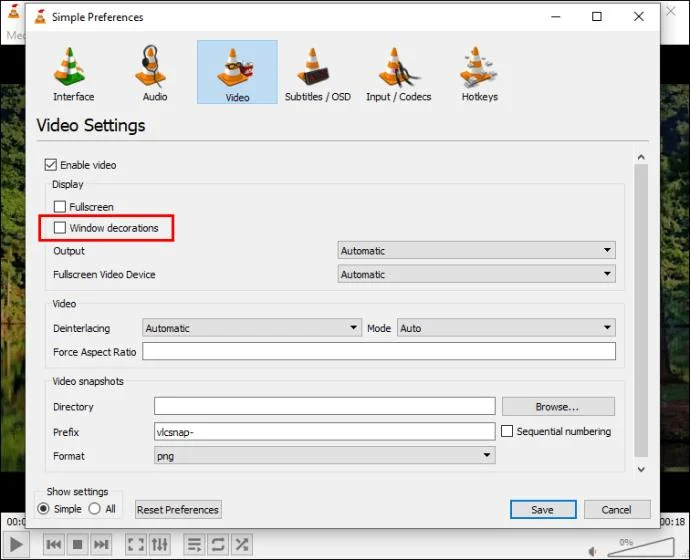Open the Hotkeys preferences category
Viewport: 690px width, 560px height.
(479, 73)
